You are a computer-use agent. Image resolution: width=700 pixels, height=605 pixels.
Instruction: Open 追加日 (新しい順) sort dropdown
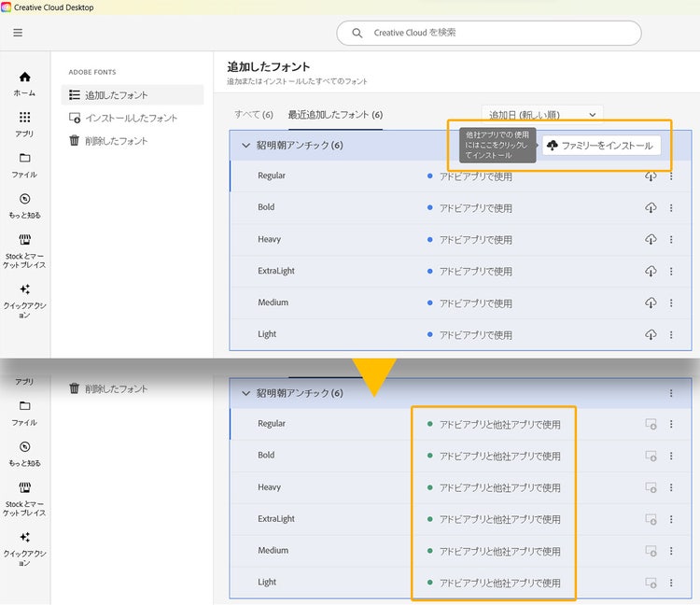point(542,115)
